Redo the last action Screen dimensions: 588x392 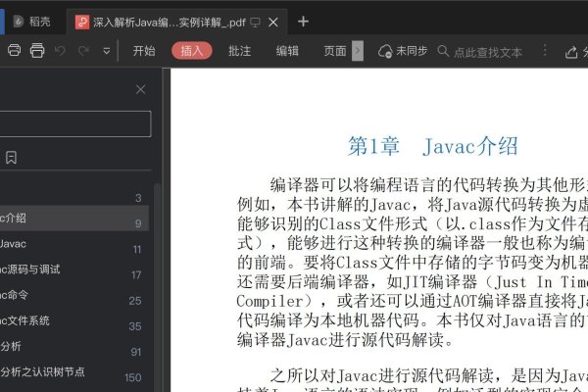click(83, 51)
